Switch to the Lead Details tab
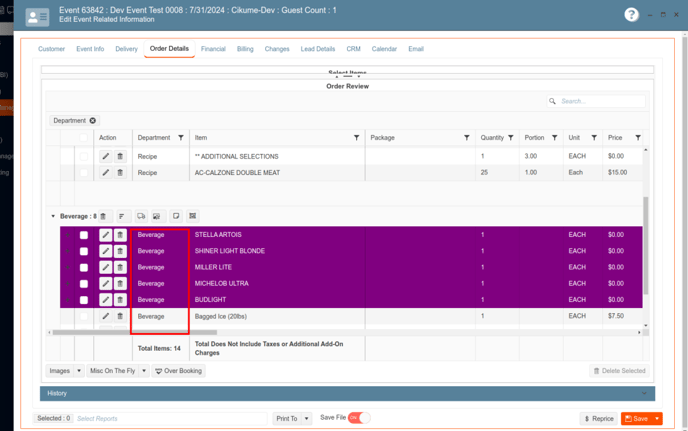 [x=318, y=49]
